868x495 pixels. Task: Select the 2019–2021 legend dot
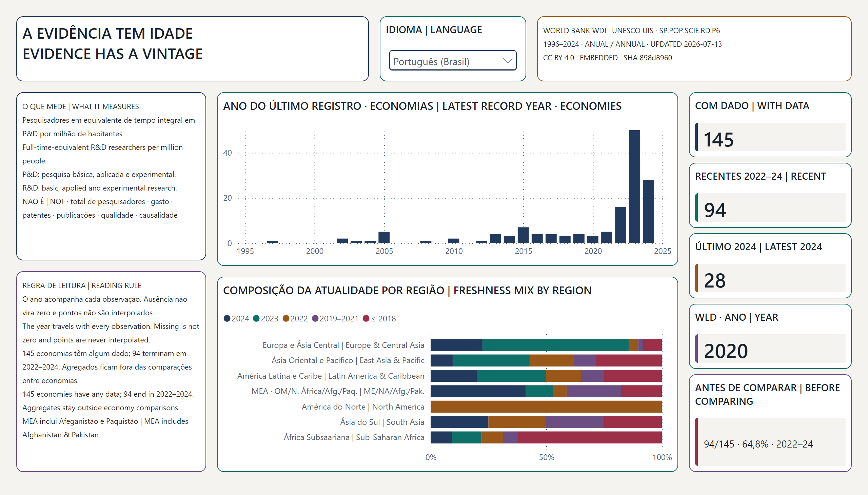pyautogui.click(x=315, y=319)
